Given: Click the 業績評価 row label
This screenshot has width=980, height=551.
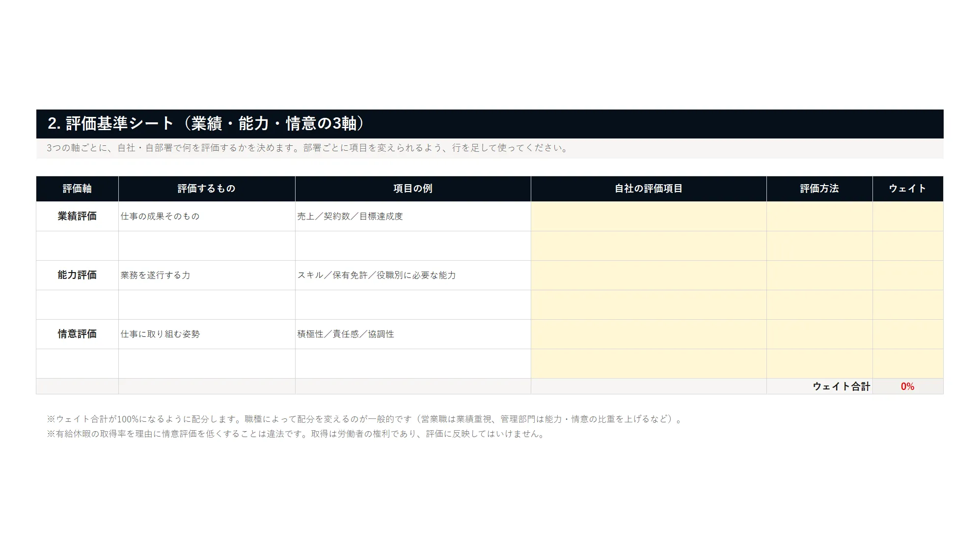Looking at the screenshot, I should pyautogui.click(x=77, y=216).
